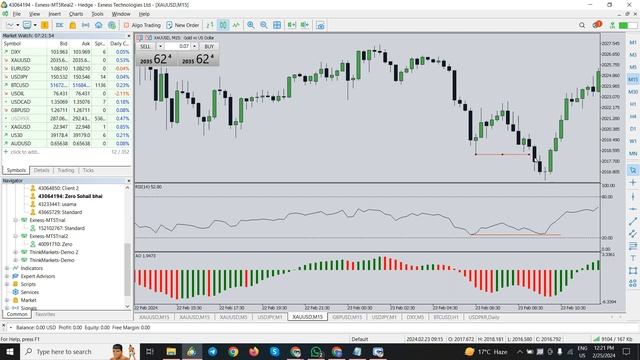
Task: Toggle chart shift icon
Action: [x=304, y=25]
